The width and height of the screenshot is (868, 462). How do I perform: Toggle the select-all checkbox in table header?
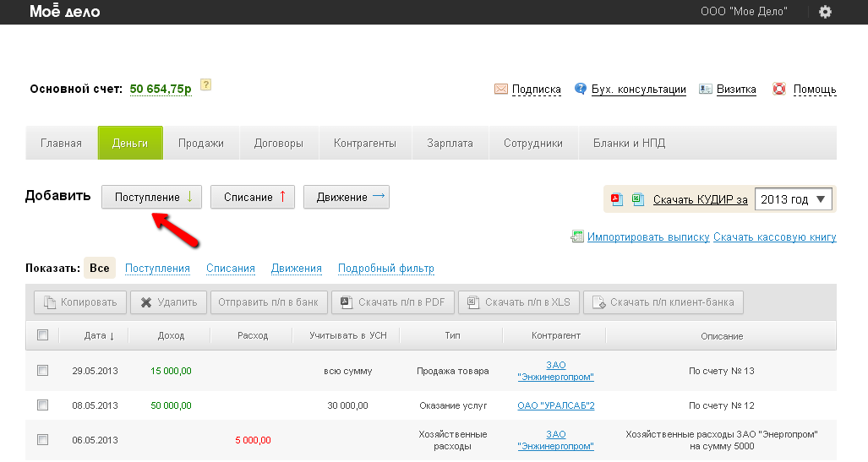(x=43, y=335)
